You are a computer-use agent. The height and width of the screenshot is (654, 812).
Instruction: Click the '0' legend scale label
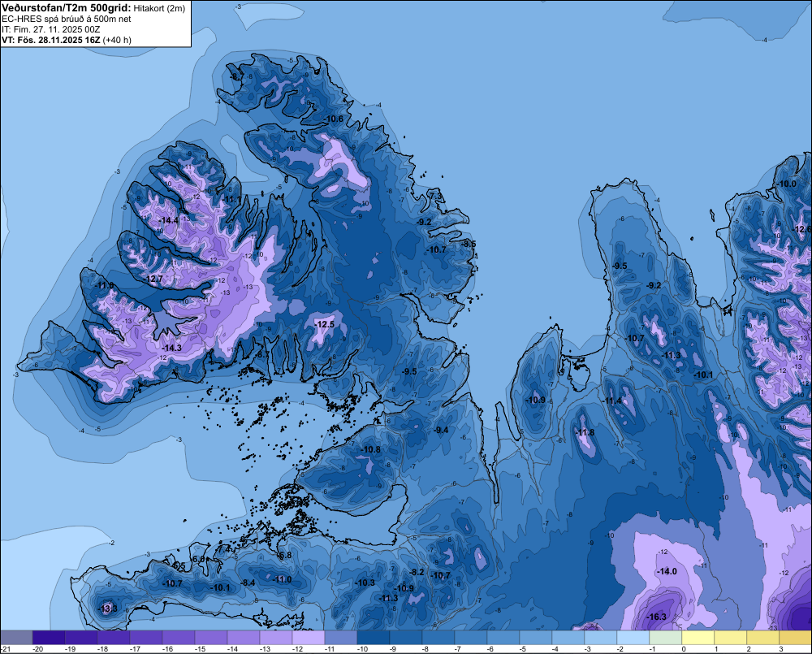click(x=684, y=649)
